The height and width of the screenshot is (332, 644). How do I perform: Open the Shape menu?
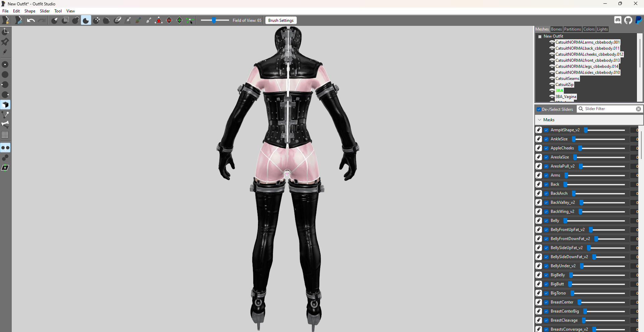tap(30, 11)
